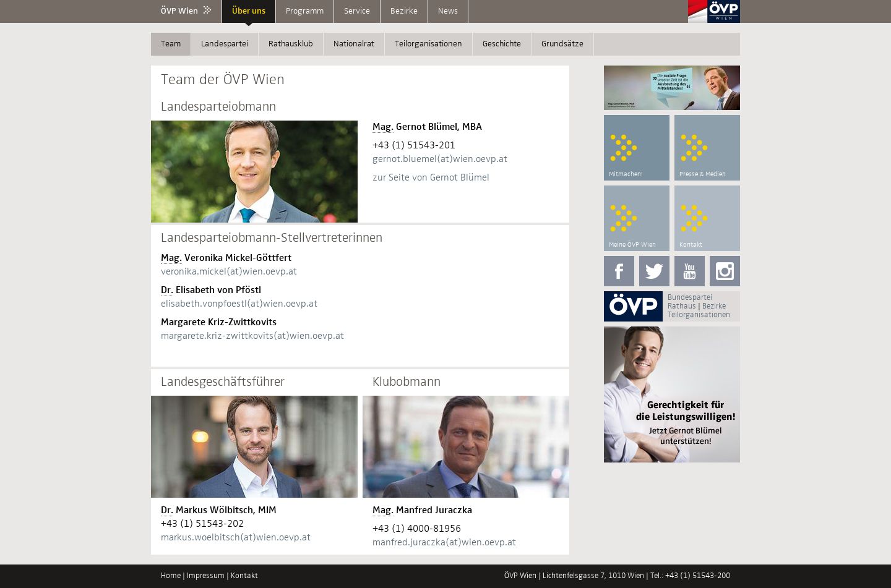Open Bezirke link beside ÖVP logo
Image resolution: width=891 pixels, height=588 pixels.
(714, 306)
